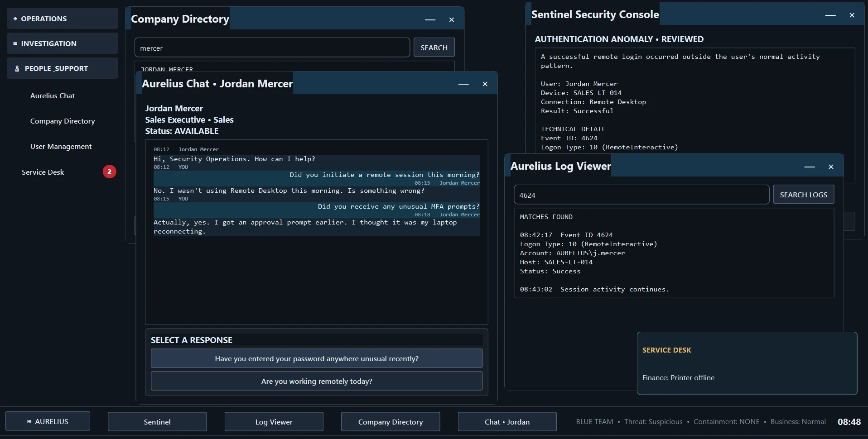Close the Aurelius Log Viewer window

(x=831, y=167)
